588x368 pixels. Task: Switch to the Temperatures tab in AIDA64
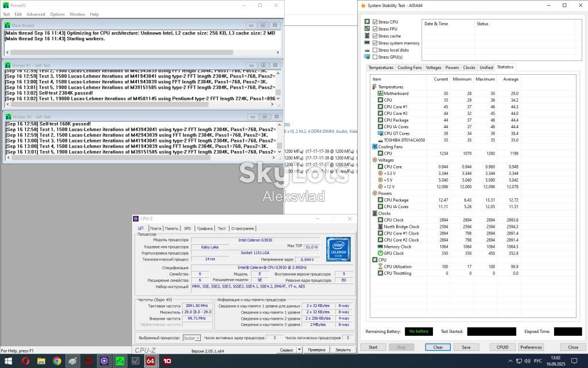tap(381, 68)
